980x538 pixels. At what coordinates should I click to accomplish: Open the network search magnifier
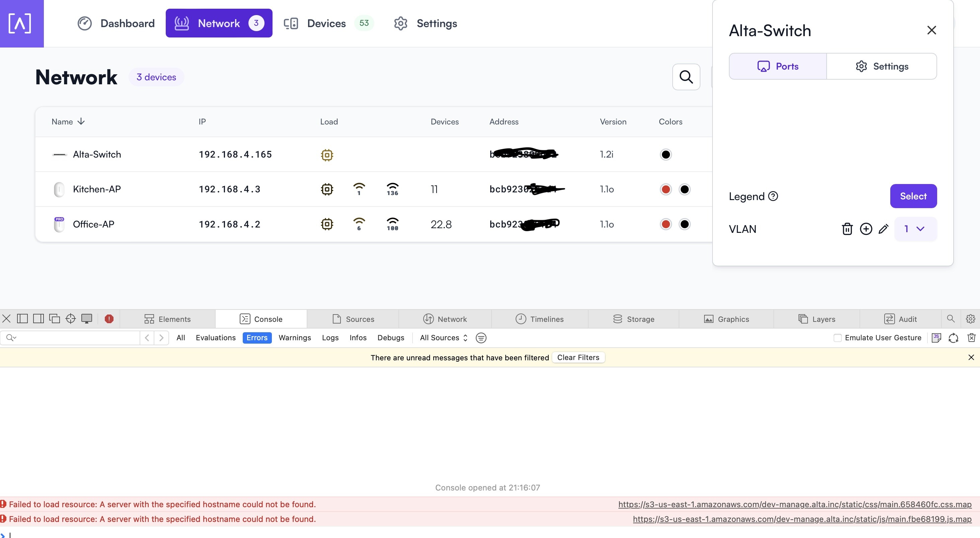686,77
